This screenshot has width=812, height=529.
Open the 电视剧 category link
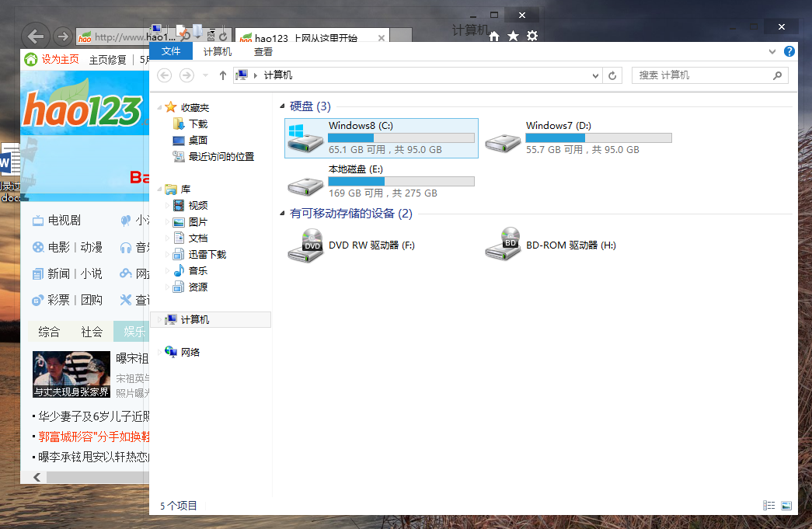pos(65,220)
